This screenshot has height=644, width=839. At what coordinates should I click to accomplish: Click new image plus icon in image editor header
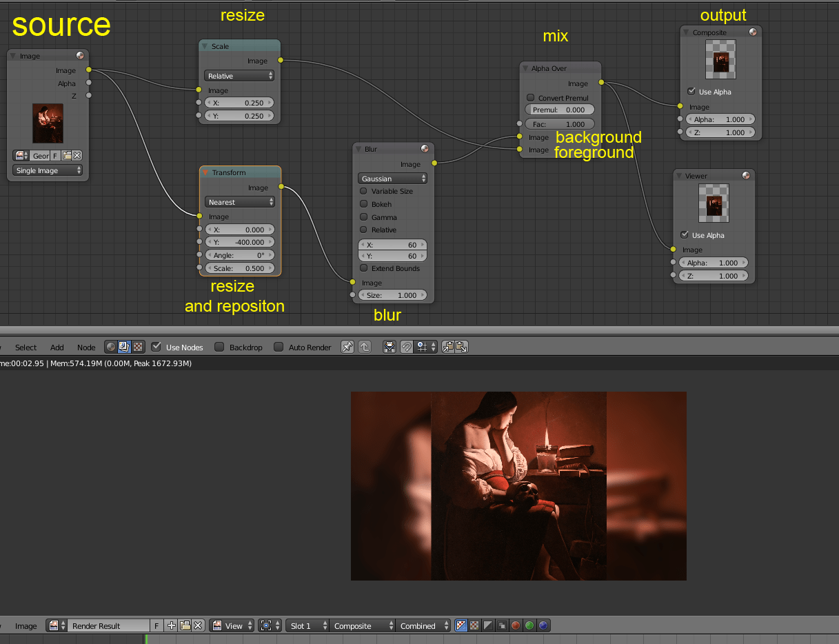[172, 625]
